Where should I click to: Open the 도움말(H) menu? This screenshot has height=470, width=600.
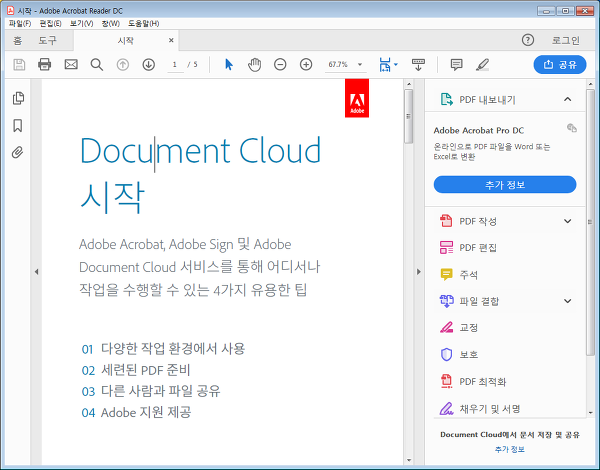[x=143, y=23]
